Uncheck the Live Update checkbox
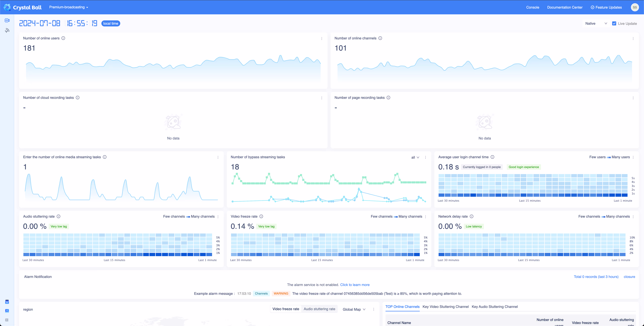 [614, 24]
